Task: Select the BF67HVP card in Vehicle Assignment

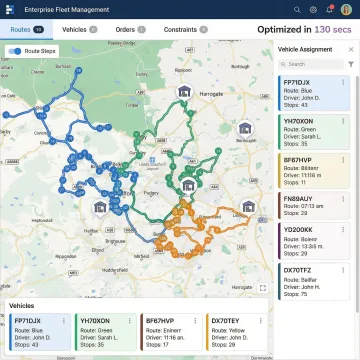Action: click(314, 171)
